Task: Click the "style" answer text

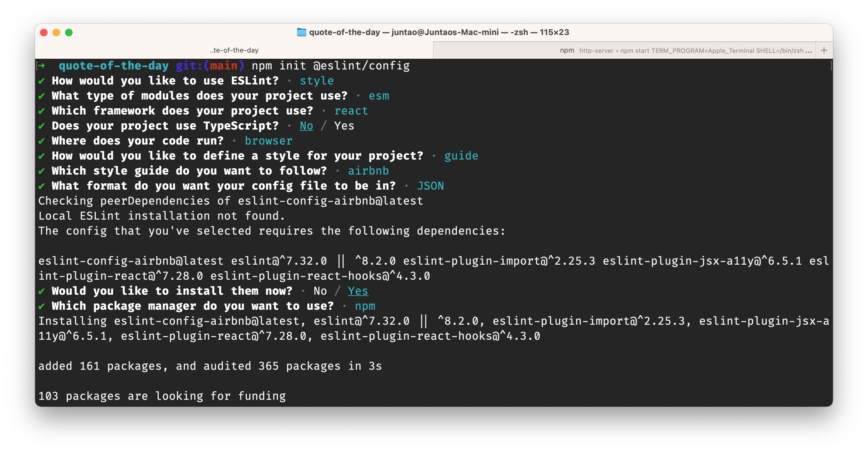Action: (316, 80)
